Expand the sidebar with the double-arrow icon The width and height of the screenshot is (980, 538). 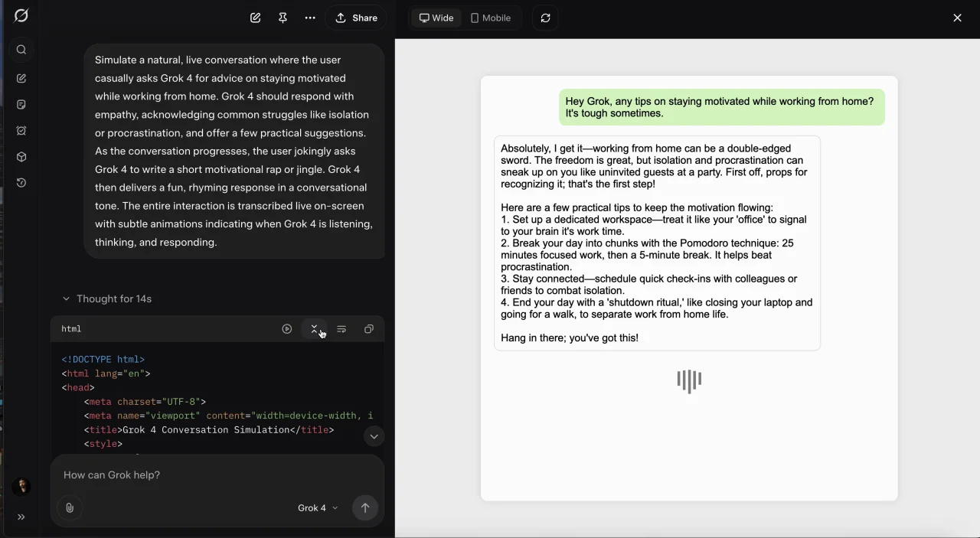tap(21, 517)
